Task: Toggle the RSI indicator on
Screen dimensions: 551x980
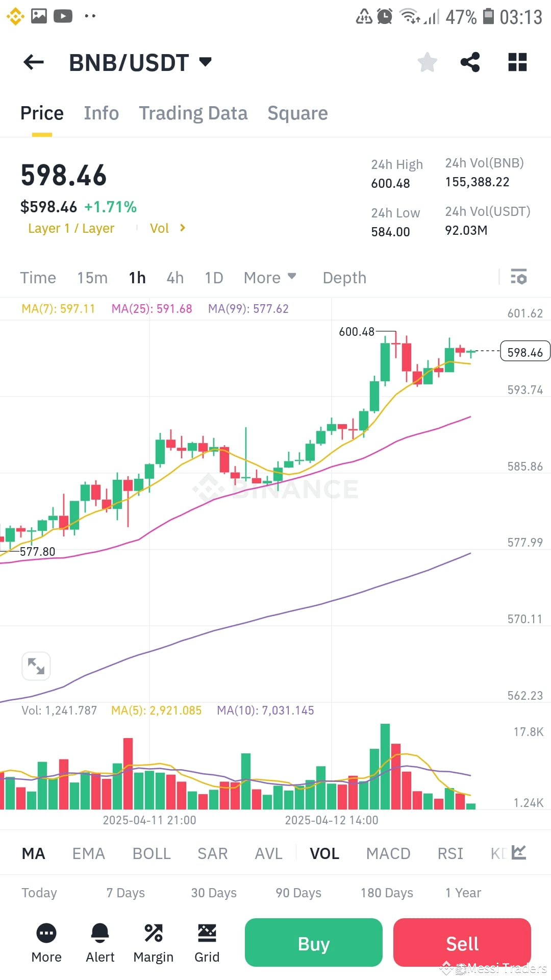Action: click(x=449, y=853)
